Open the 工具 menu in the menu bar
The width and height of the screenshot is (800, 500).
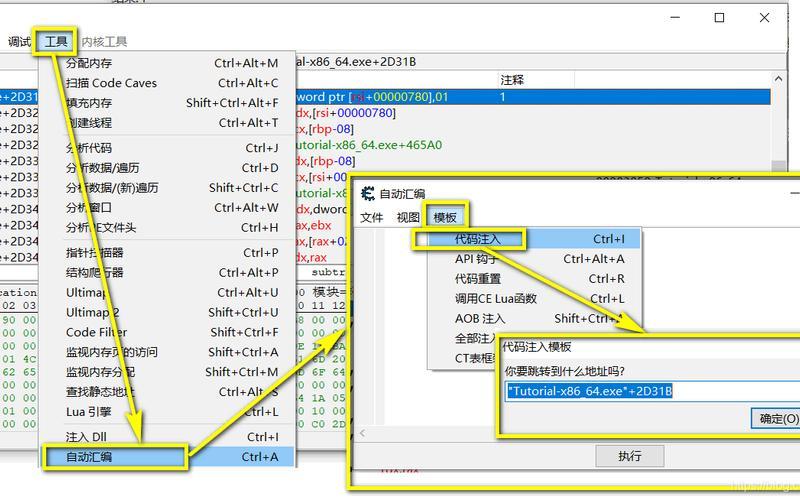56,41
